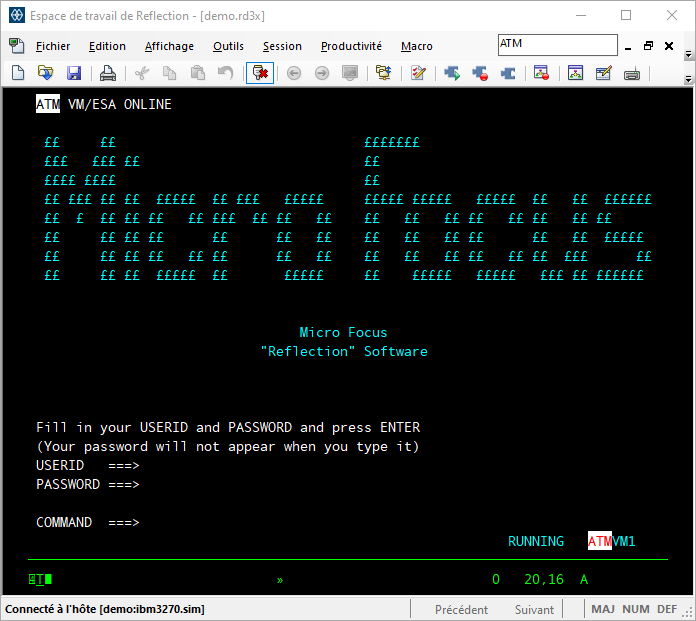Click the Print icon
Viewport: 696px width, 621px height.
(108, 73)
